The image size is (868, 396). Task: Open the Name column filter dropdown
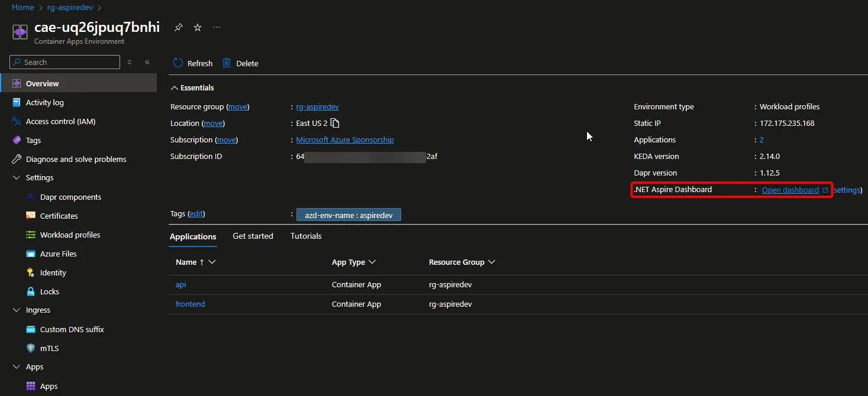click(212, 262)
